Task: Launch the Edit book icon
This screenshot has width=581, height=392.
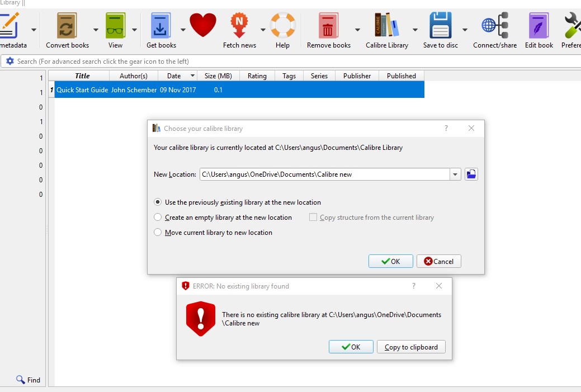Action: click(539, 25)
